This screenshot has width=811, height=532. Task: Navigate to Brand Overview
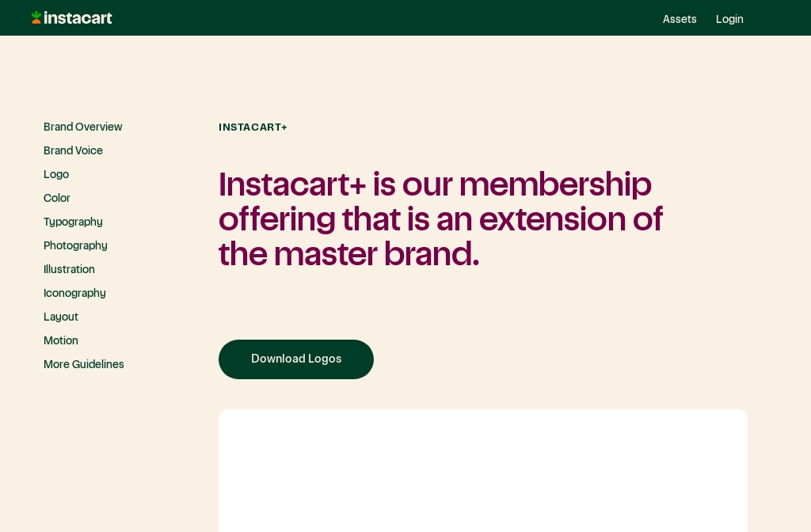[x=82, y=127]
